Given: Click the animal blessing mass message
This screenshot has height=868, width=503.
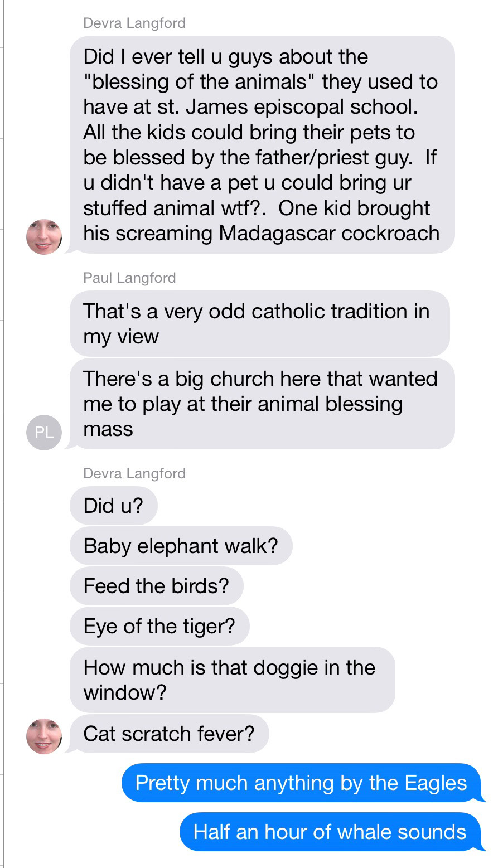Looking at the screenshot, I should pos(261,404).
